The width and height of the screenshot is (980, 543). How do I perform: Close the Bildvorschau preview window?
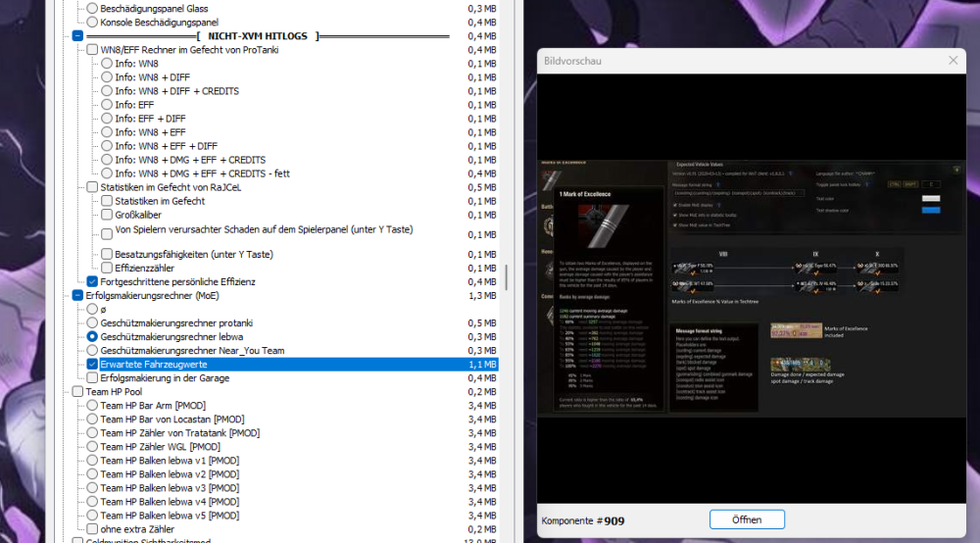pos(953,61)
